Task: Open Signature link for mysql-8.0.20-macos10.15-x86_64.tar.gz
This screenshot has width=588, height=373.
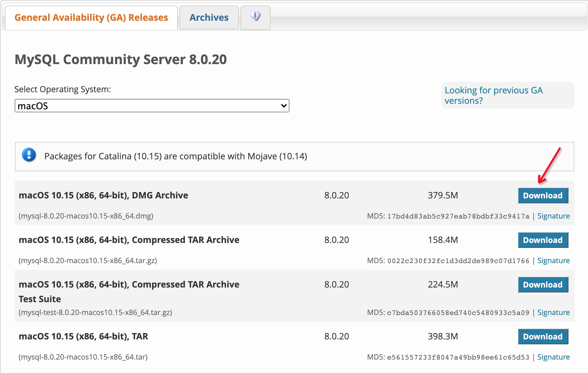Action: [x=553, y=261]
